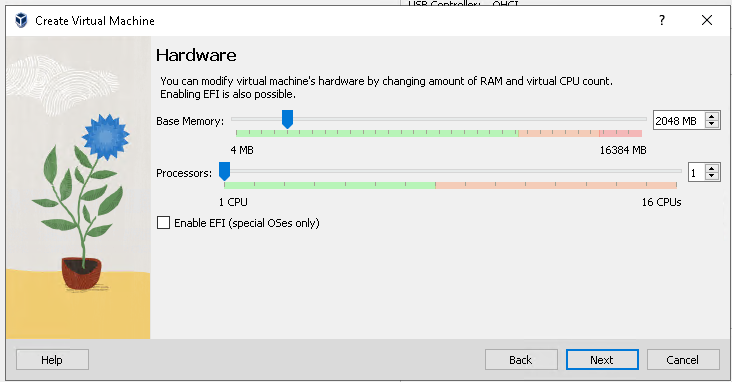Decrease Base Memory with down arrow
Viewport: 732px width, 382px height.
[712, 124]
